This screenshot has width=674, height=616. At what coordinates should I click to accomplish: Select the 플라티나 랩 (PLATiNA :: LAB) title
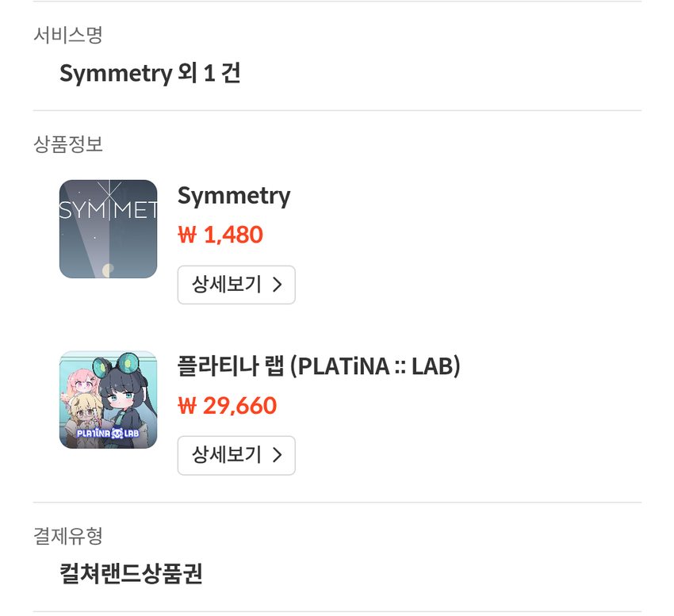[319, 366]
